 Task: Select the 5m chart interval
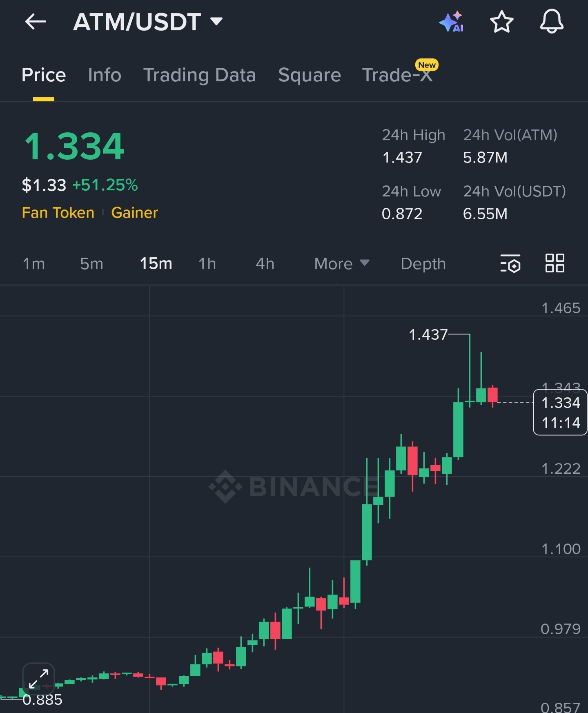pos(91,264)
